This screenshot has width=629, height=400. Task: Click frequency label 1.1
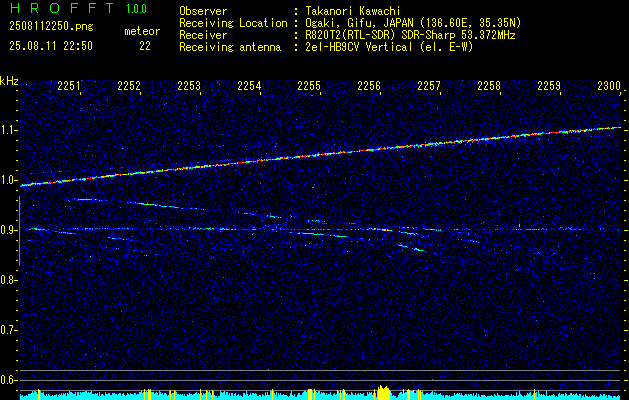click(x=8, y=130)
